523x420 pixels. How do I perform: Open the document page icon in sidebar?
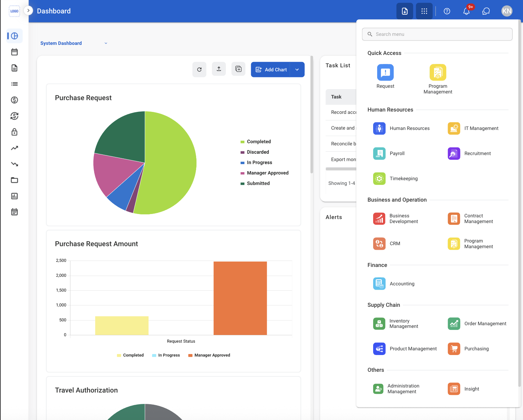[14, 68]
